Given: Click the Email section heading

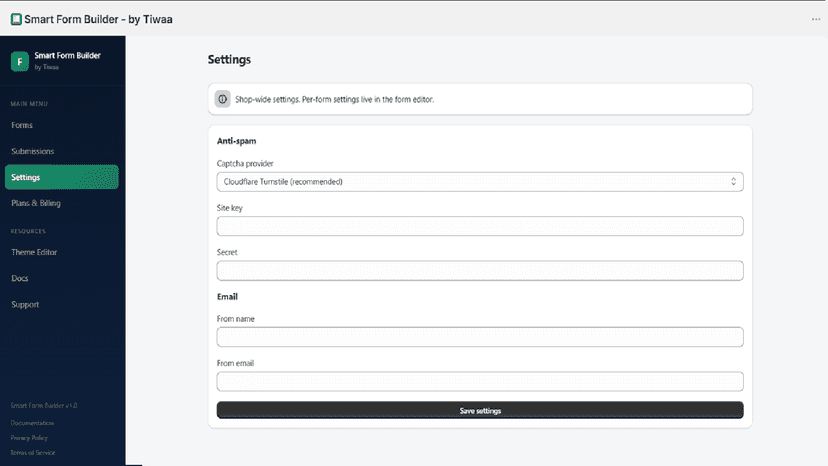Looking at the screenshot, I should pos(227,296).
